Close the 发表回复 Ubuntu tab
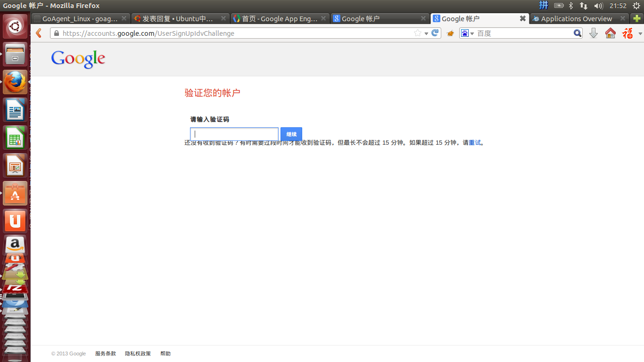The image size is (644, 362). [223, 18]
